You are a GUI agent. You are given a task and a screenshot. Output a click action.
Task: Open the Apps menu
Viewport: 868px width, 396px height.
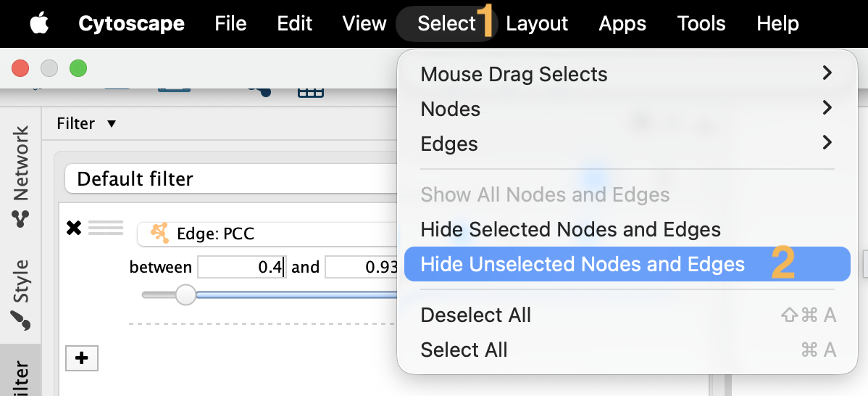[622, 24]
